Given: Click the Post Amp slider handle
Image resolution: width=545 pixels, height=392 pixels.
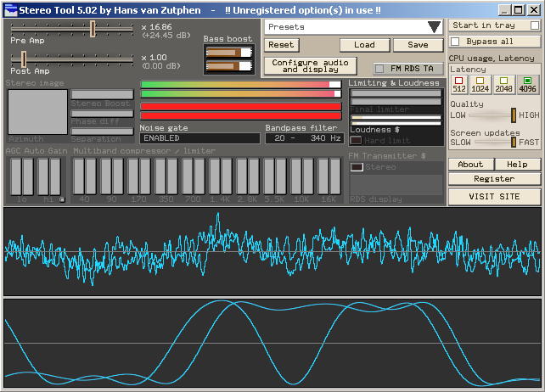Looking at the screenshot, I should [24, 59].
